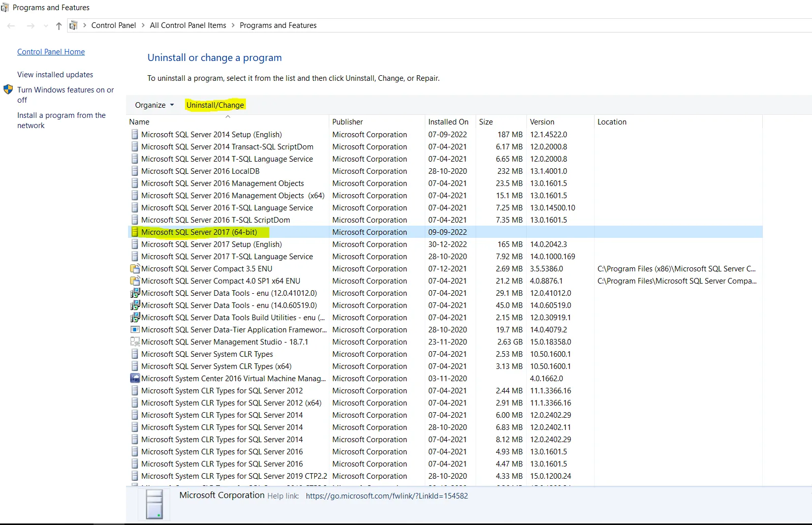Click the SQL Server 2014 Setup (English) icon

[135, 135]
